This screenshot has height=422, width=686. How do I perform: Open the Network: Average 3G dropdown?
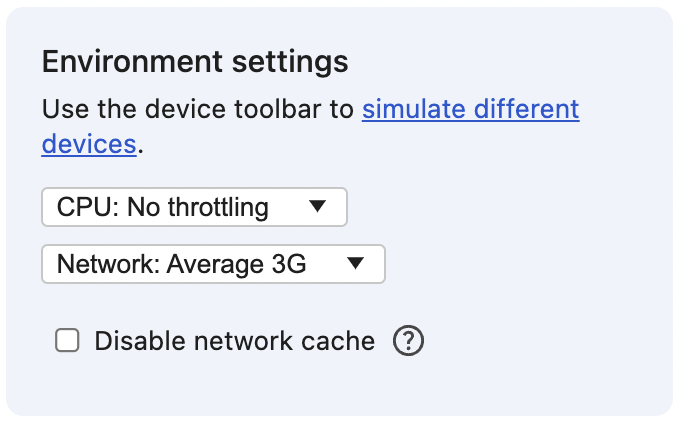click(x=212, y=265)
